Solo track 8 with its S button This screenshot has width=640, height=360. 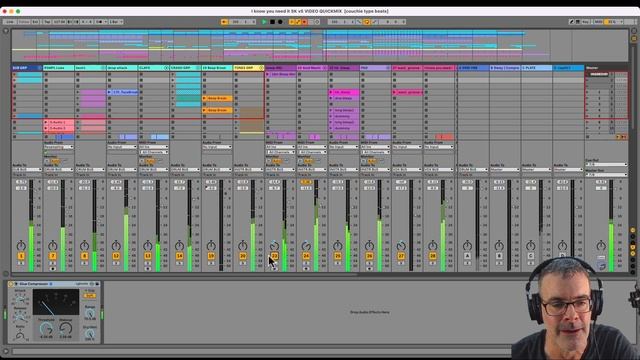[84, 263]
